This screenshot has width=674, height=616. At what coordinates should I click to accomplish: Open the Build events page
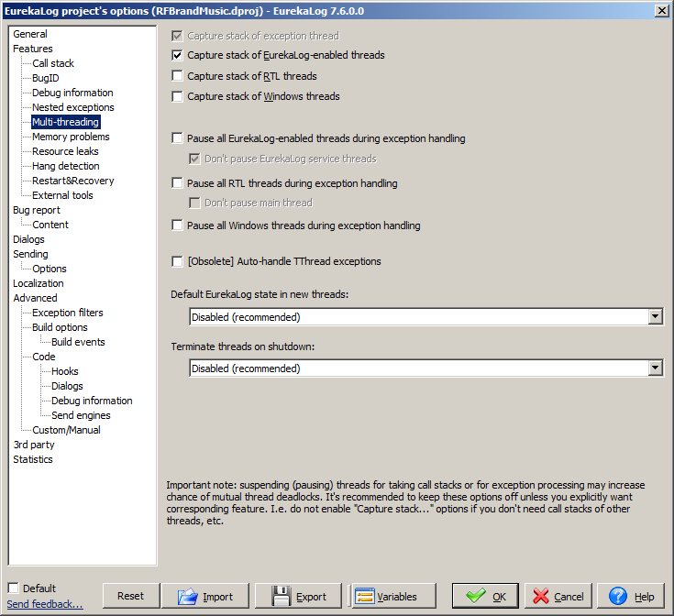[x=78, y=342]
